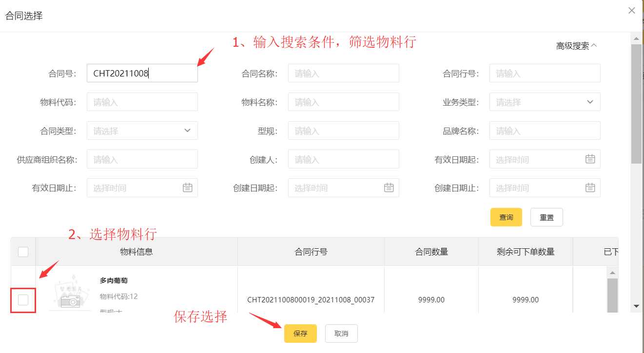Screen dimensions: 644x353
Task: Expand the 业务类型 dropdown
Action: point(545,102)
